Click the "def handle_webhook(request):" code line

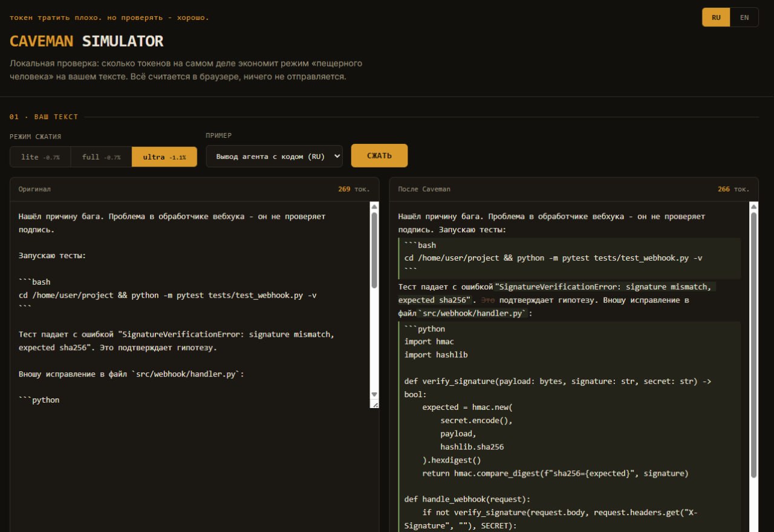click(467, 499)
